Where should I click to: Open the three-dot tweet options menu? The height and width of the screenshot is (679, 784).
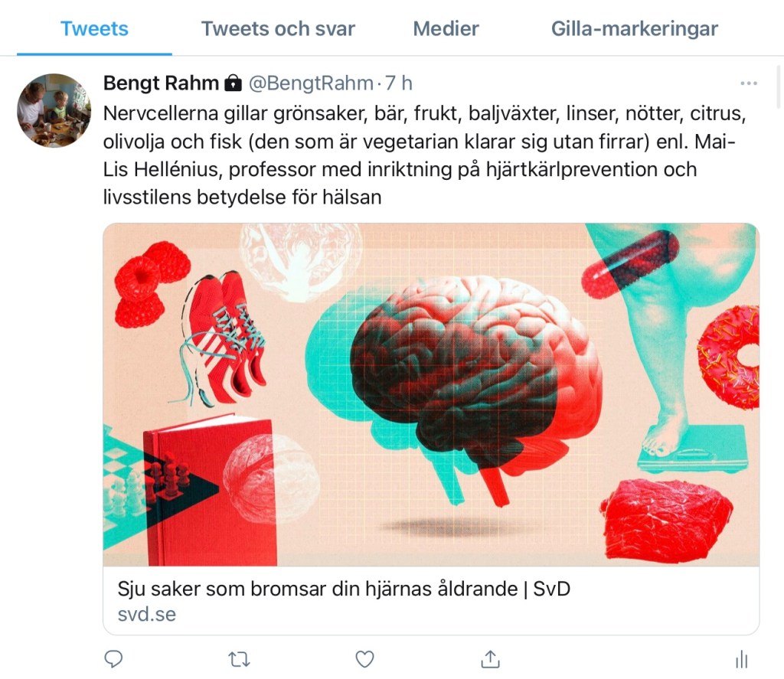click(749, 83)
